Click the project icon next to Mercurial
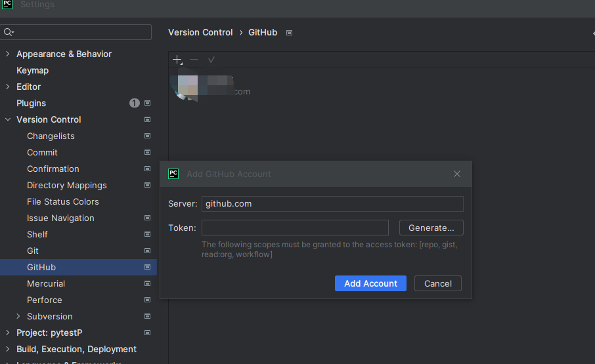This screenshot has width=595, height=364. (148, 283)
